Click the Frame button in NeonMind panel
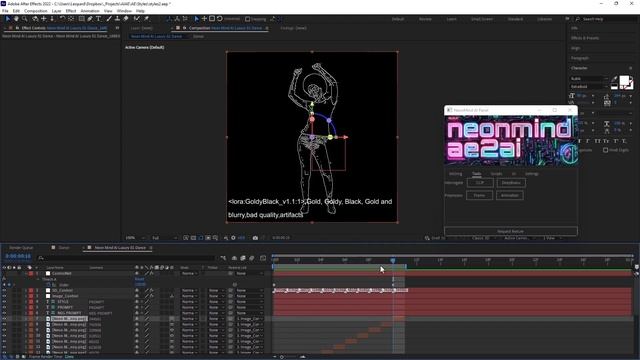 tap(479, 196)
